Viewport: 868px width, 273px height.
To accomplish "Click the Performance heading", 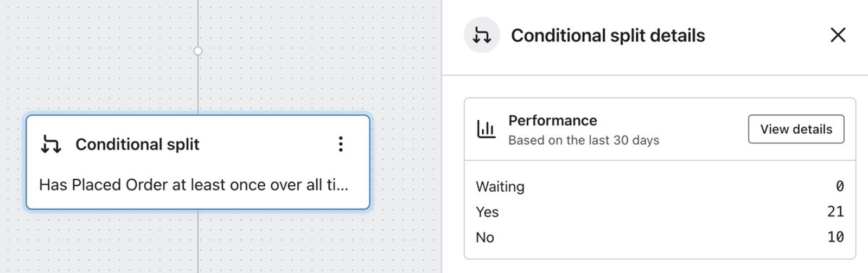I will pos(552,120).
